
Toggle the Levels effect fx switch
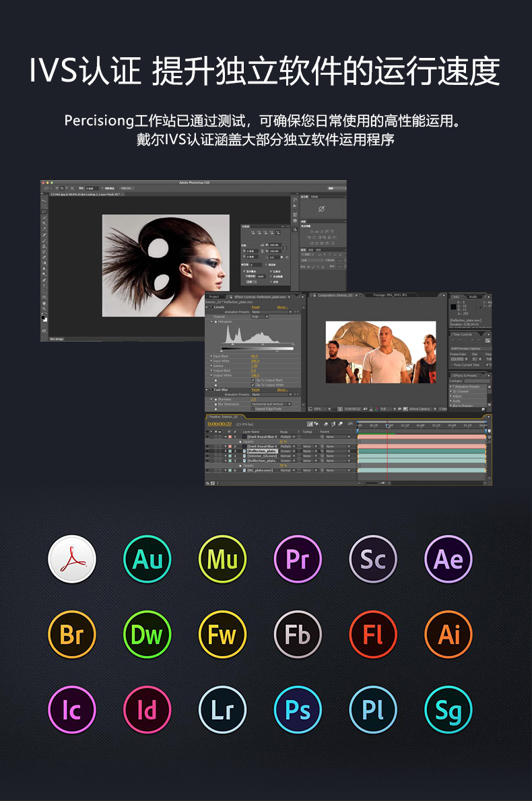(x=211, y=307)
